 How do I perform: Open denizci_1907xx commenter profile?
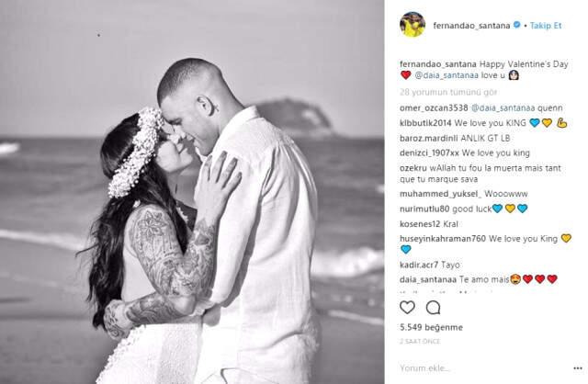coord(429,152)
